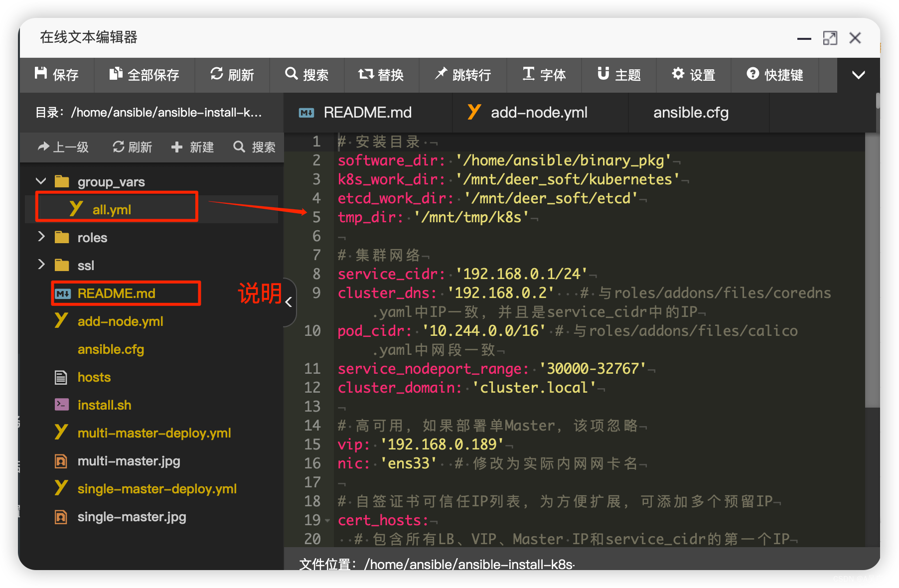This screenshot has width=899, height=588.
Task: Select the roles folder icon
Action: click(62, 237)
